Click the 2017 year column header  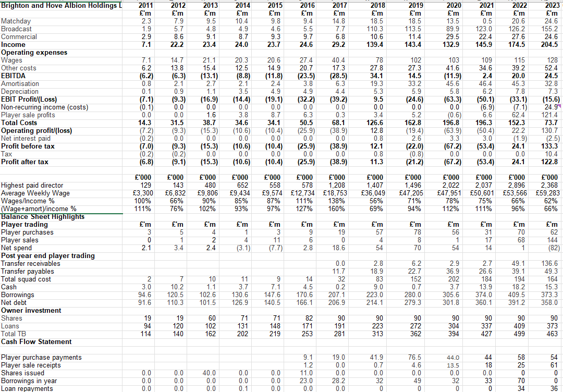(x=339, y=5)
